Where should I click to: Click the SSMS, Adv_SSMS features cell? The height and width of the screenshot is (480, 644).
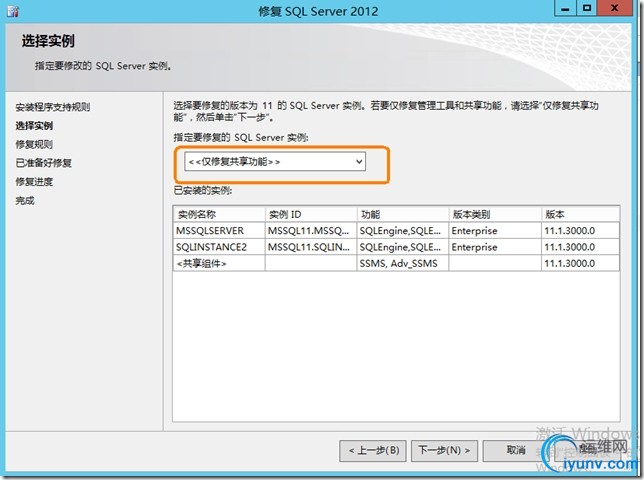pos(403,264)
